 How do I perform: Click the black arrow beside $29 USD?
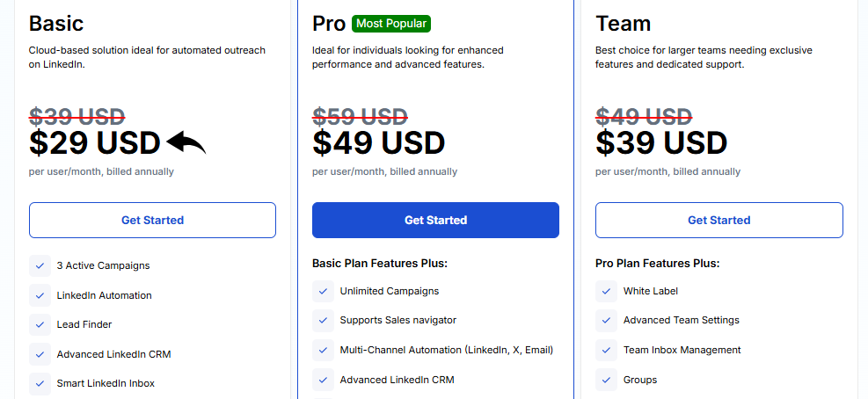(x=186, y=141)
